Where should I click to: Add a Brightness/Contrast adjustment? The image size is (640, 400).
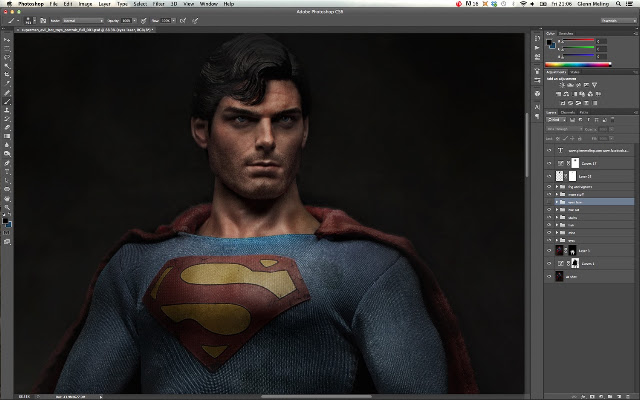pyautogui.click(x=562, y=85)
